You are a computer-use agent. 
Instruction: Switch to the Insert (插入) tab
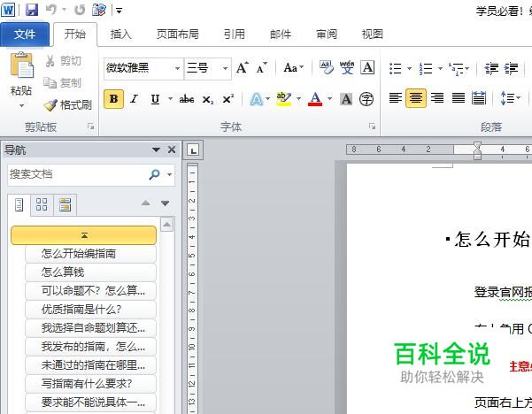(x=120, y=34)
